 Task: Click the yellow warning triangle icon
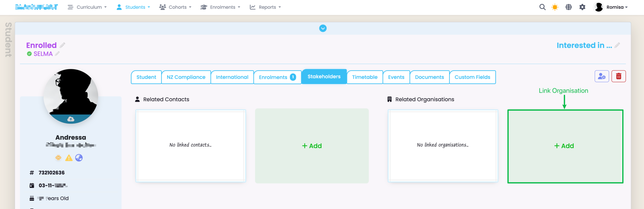tap(69, 158)
